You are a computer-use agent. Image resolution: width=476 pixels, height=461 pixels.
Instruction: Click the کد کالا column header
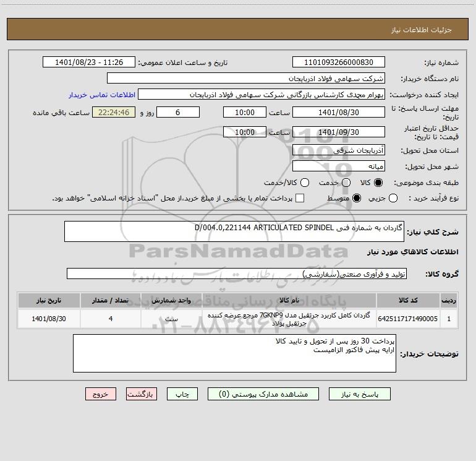click(408, 301)
